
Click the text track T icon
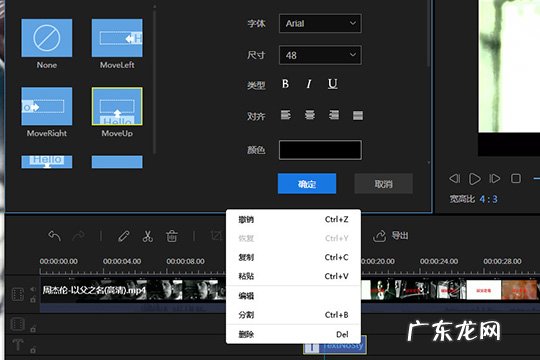point(18,345)
